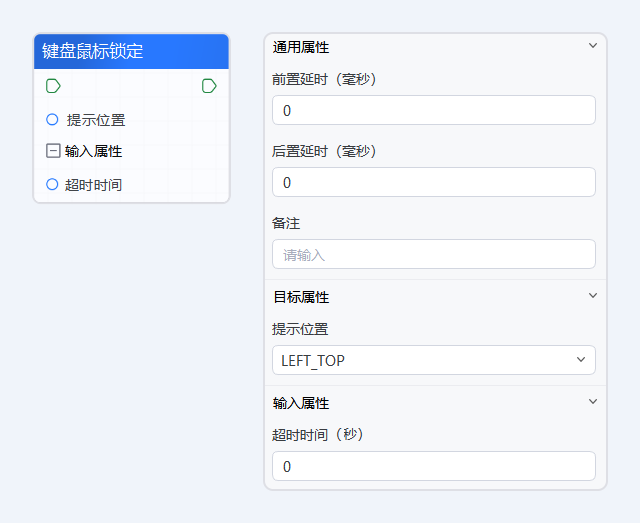Click the 超时时间 circular port on the node

(x=52, y=184)
